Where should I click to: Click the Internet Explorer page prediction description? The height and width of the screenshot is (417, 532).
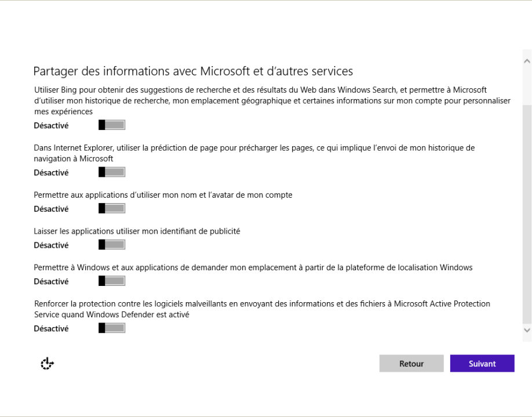coord(254,153)
